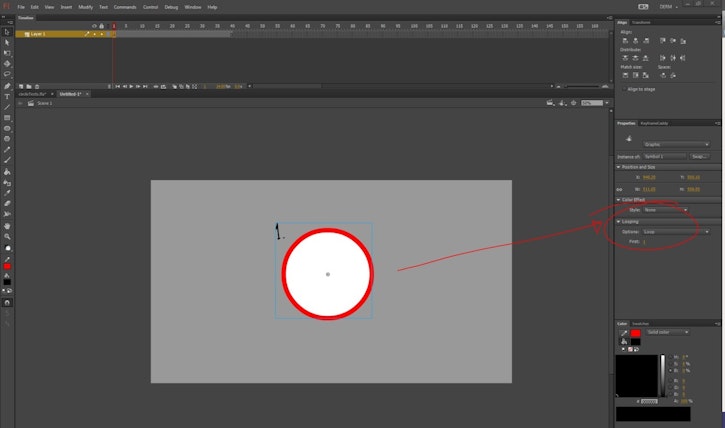Switch to the Swatches tab
This screenshot has height=428, width=725.
641,323
